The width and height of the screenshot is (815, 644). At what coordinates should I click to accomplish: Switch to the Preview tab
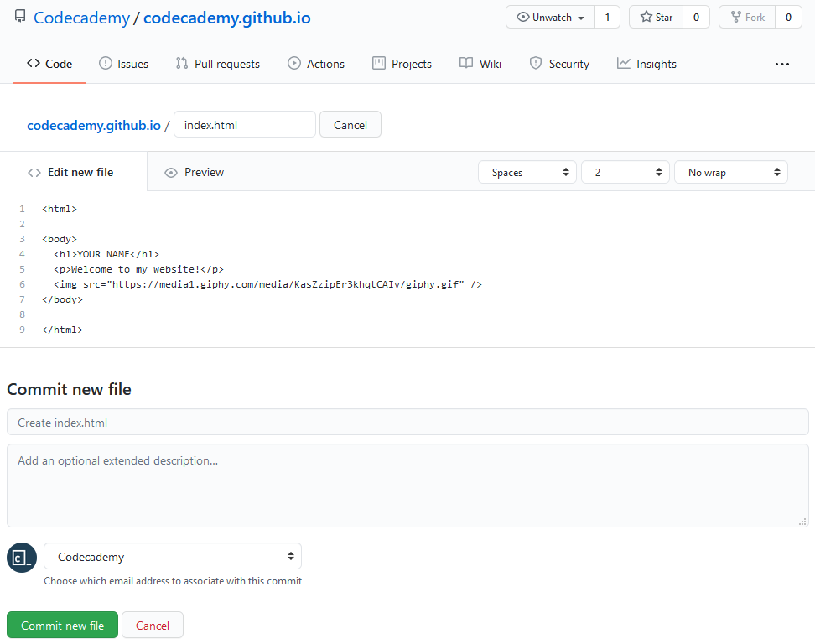(x=194, y=173)
